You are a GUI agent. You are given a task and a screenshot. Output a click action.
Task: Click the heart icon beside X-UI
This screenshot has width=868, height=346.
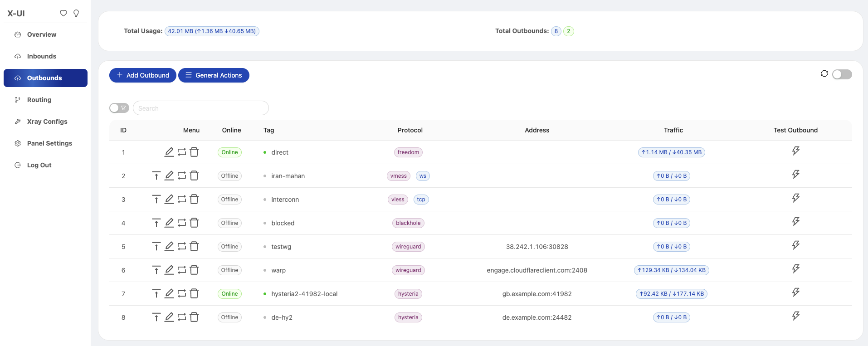[x=63, y=13]
